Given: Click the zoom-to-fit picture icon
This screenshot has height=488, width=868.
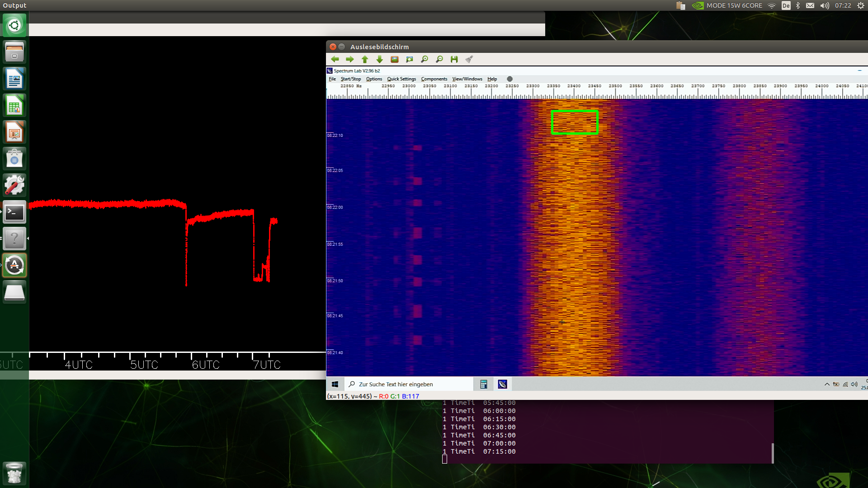Looking at the screenshot, I should [410, 59].
